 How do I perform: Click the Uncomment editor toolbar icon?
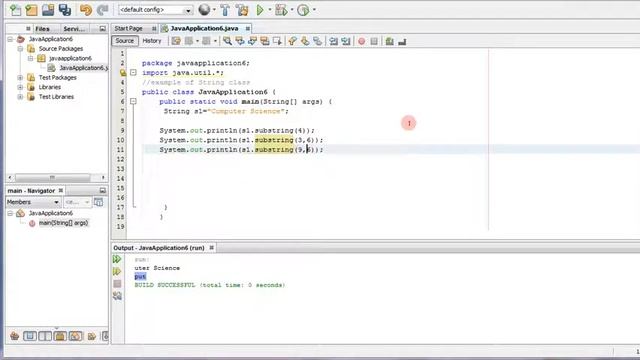[x=402, y=41]
